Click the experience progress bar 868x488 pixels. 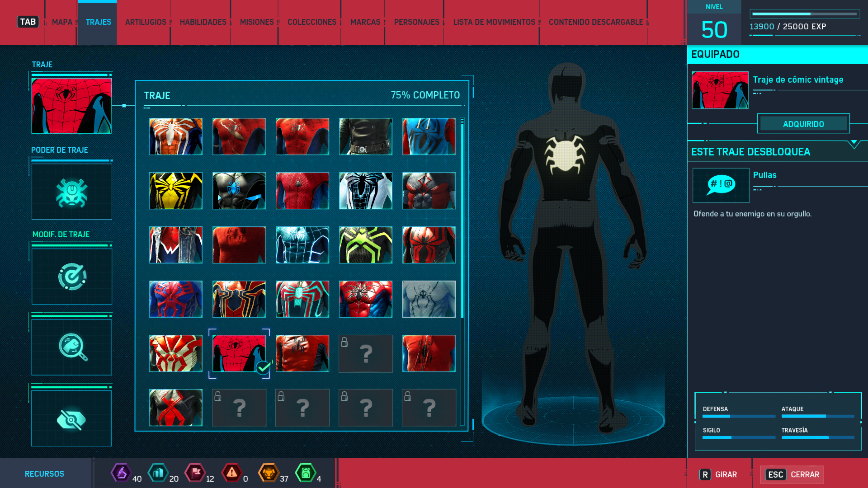[x=804, y=14]
